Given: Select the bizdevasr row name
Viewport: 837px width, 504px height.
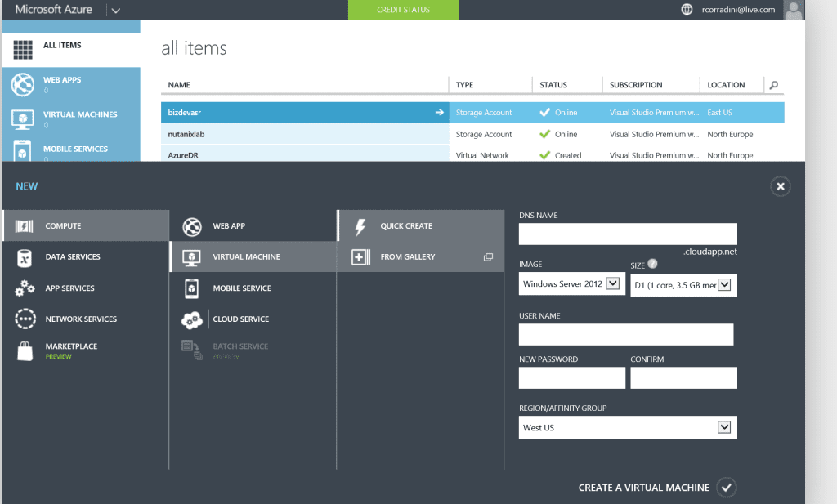Looking at the screenshot, I should click(184, 113).
